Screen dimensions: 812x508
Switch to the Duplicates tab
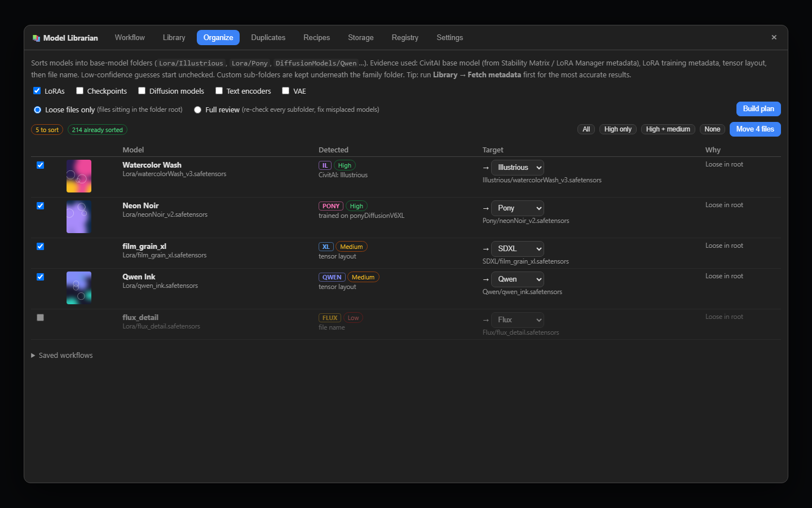[268, 38]
